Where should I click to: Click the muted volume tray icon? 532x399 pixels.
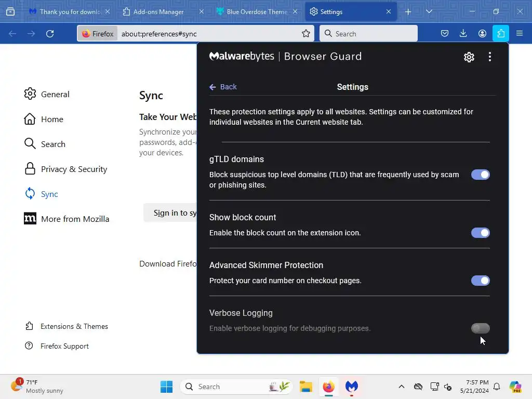448,387
